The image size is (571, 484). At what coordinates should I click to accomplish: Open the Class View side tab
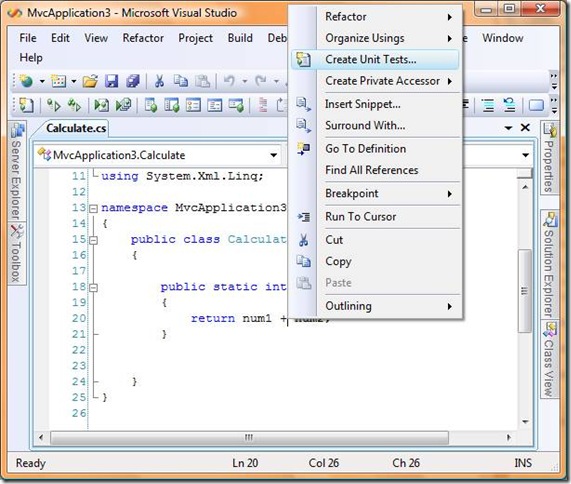[549, 359]
